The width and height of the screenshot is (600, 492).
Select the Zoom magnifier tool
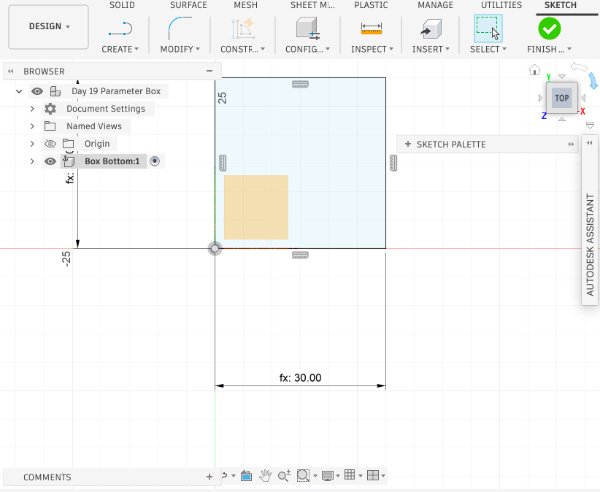point(284,476)
